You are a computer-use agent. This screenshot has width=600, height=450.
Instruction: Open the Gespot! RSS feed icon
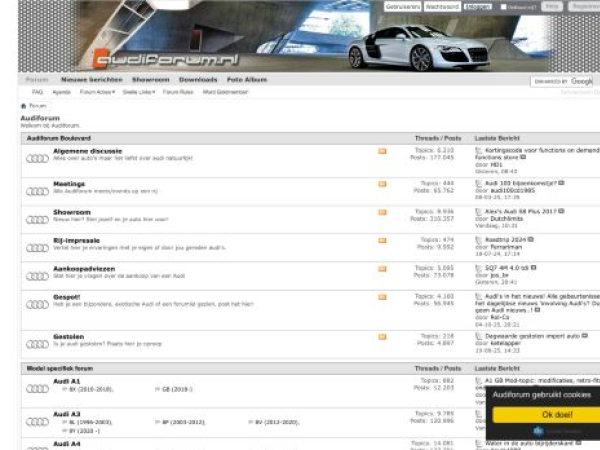pos(382,297)
